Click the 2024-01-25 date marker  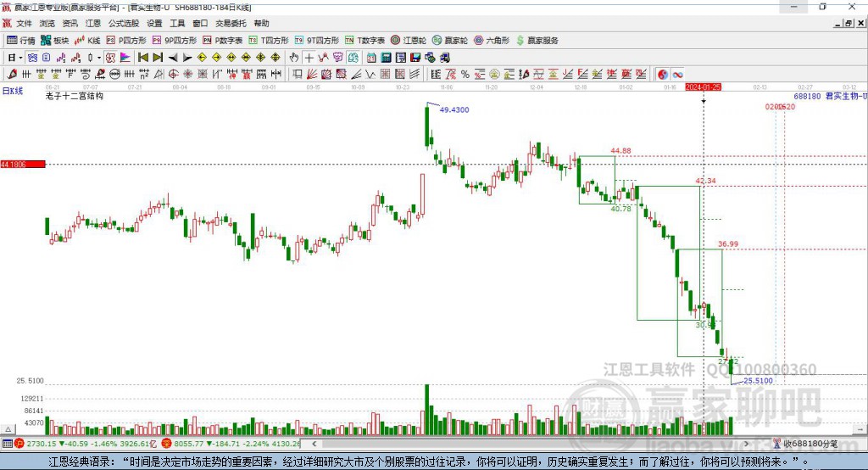coord(703,87)
